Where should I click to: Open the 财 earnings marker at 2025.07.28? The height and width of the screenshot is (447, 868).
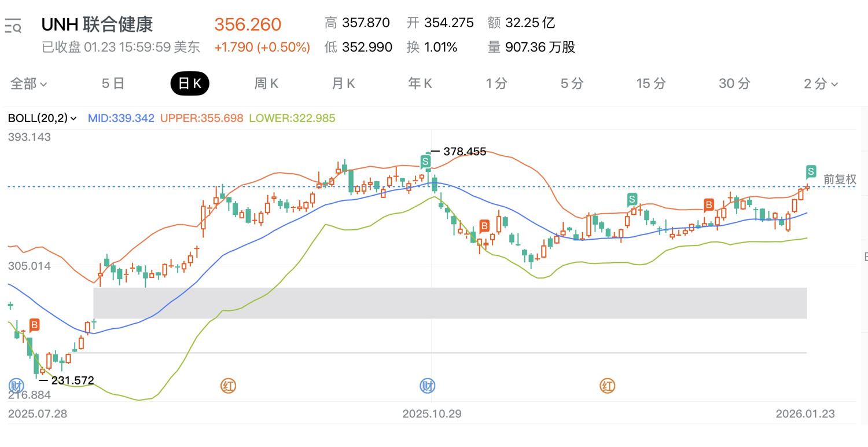[16, 386]
